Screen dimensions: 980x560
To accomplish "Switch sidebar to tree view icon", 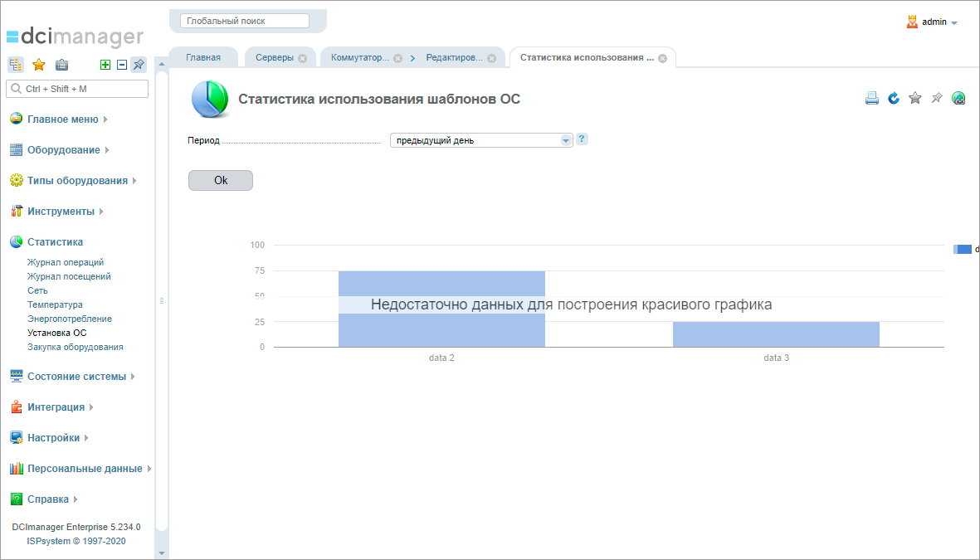I will (x=15, y=64).
